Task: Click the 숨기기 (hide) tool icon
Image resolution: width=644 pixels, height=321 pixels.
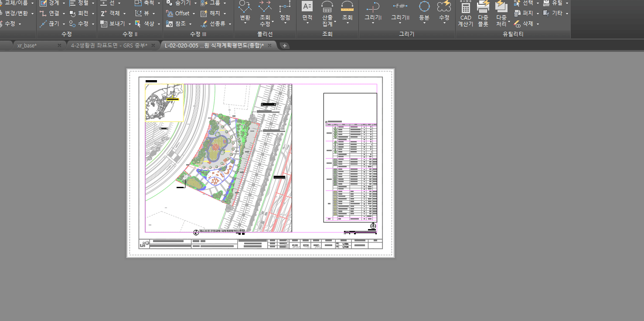Action: click(x=170, y=3)
